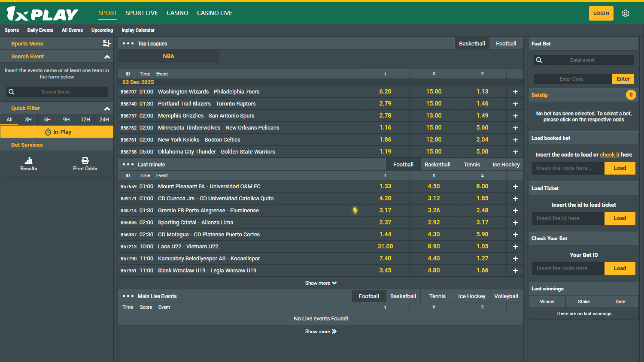Click the LOGIN button
The width and height of the screenshot is (644, 362).
[601, 13]
